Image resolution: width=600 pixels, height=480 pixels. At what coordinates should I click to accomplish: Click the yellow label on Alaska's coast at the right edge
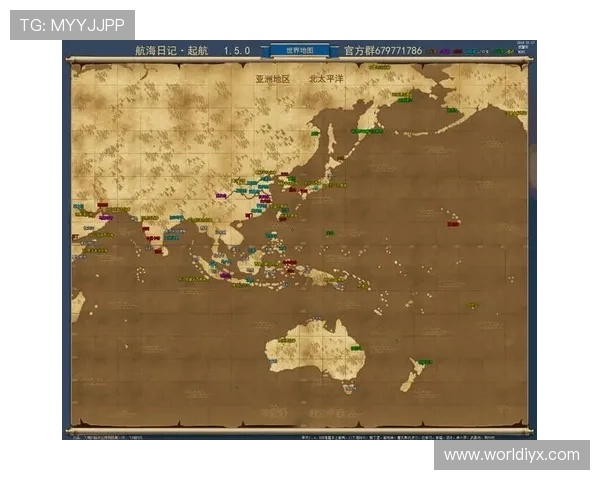click(x=516, y=113)
